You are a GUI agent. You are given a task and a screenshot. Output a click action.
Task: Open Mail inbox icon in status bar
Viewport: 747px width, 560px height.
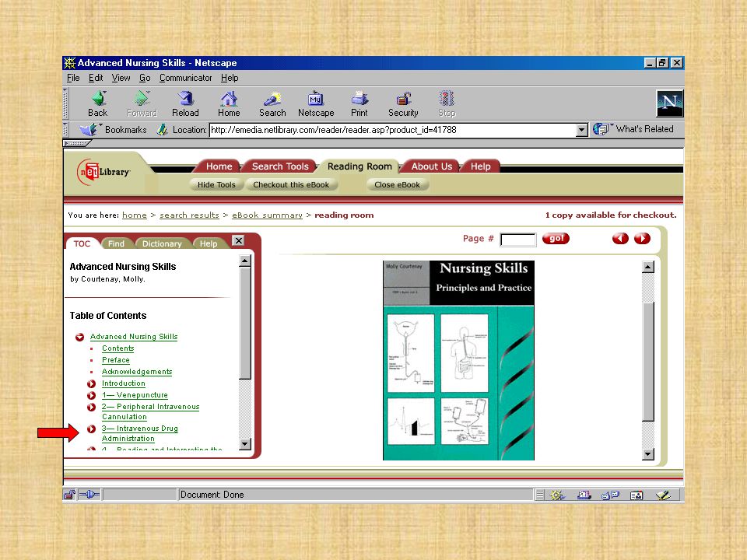tap(584, 495)
